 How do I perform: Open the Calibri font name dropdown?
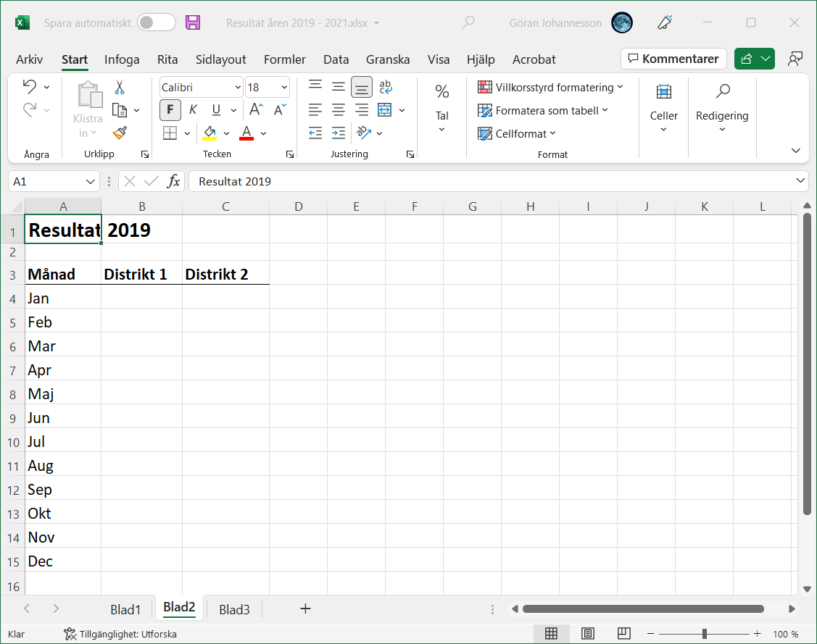[x=238, y=88]
